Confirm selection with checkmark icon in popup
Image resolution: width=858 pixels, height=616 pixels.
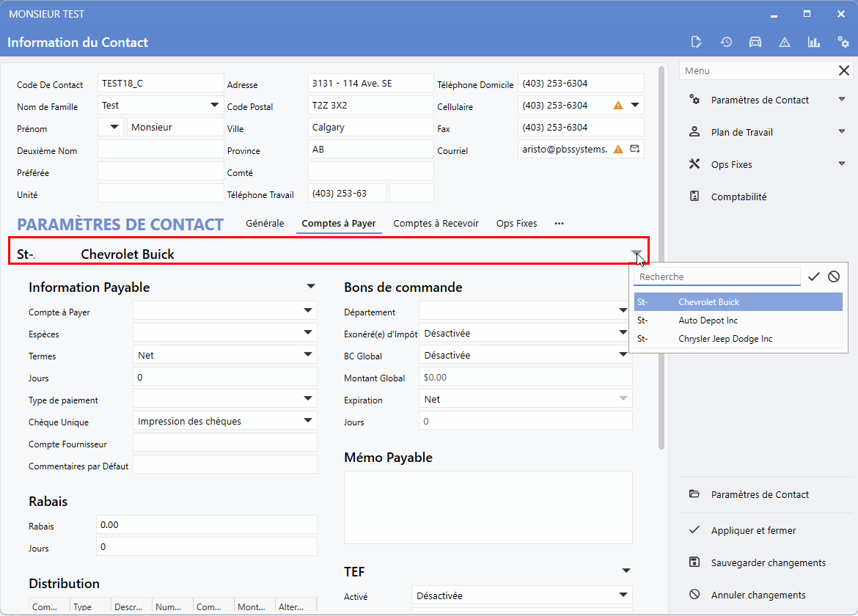814,276
